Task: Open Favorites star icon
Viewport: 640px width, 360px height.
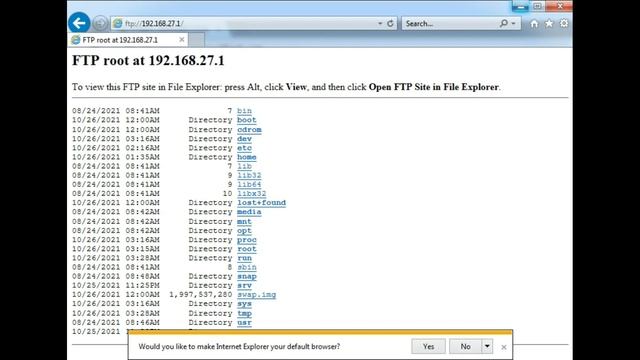Action: 549,23
